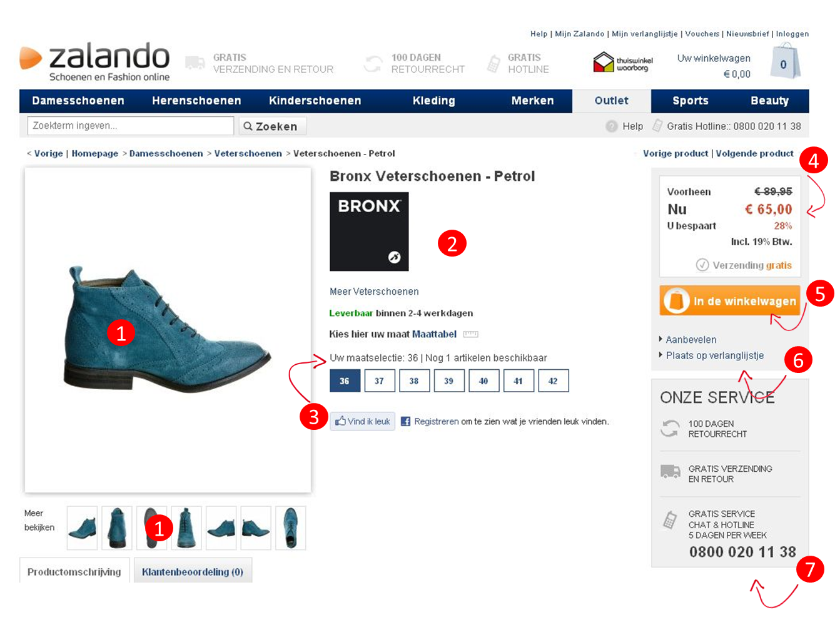
Task: Open the Damesschoenen menu
Action: click(x=78, y=101)
